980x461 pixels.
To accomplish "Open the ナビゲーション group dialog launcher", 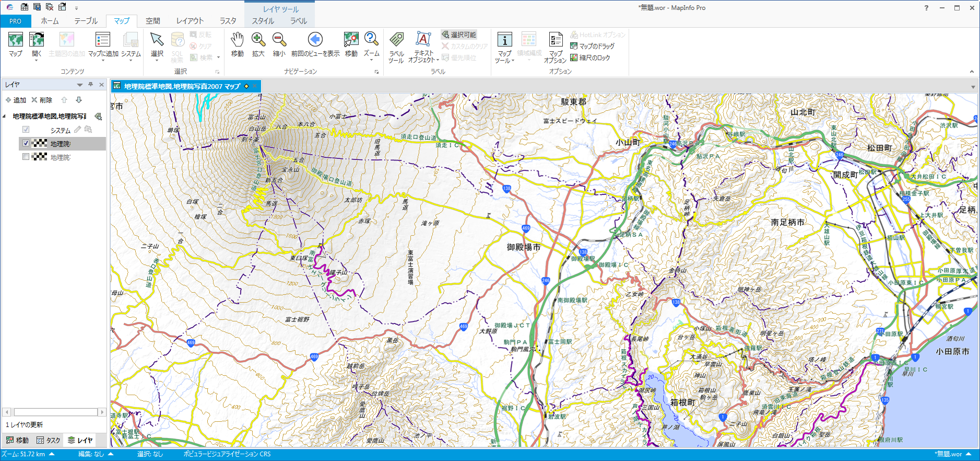I will (376, 72).
